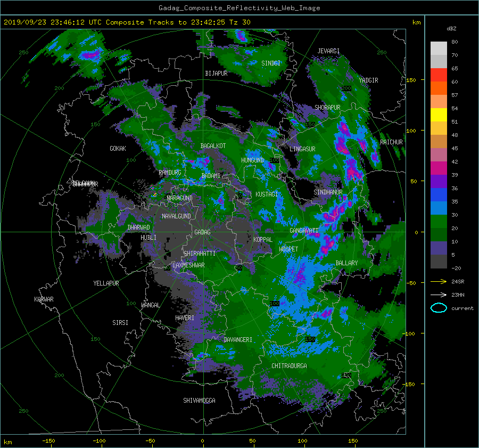Click the SHIVAMOGGA city label

199,400
